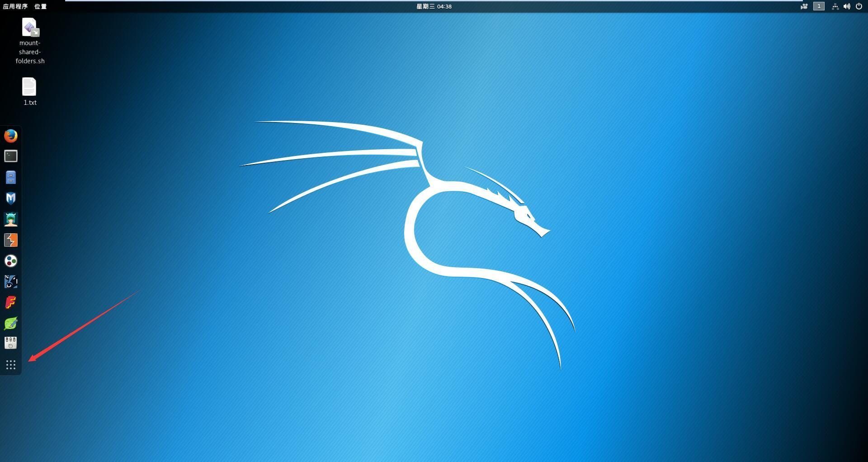Launch BeEF bull icon in dock
This screenshot has height=462, width=868.
[x=11, y=282]
